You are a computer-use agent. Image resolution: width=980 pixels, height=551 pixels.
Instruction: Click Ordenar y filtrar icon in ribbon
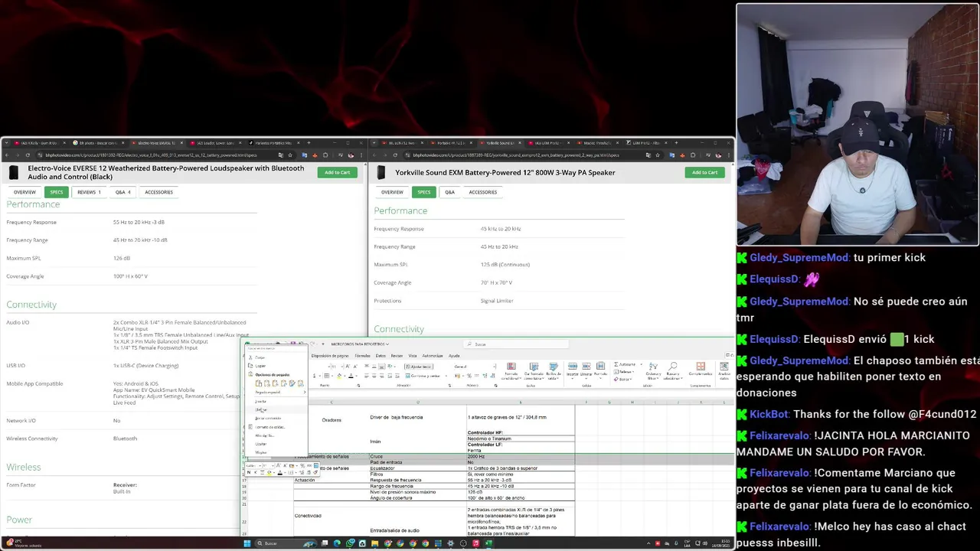[653, 370]
